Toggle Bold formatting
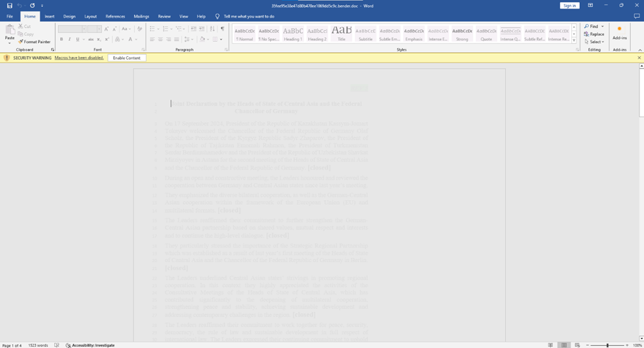The width and height of the screenshot is (644, 348). tap(61, 40)
